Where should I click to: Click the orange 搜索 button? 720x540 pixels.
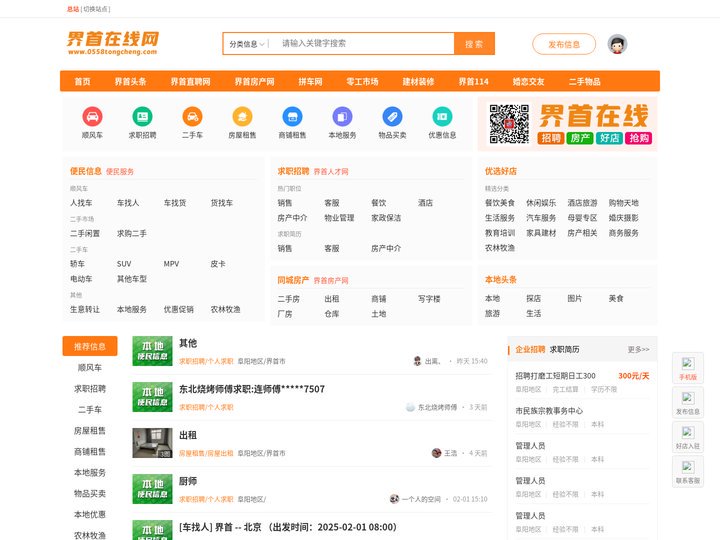coord(474,44)
